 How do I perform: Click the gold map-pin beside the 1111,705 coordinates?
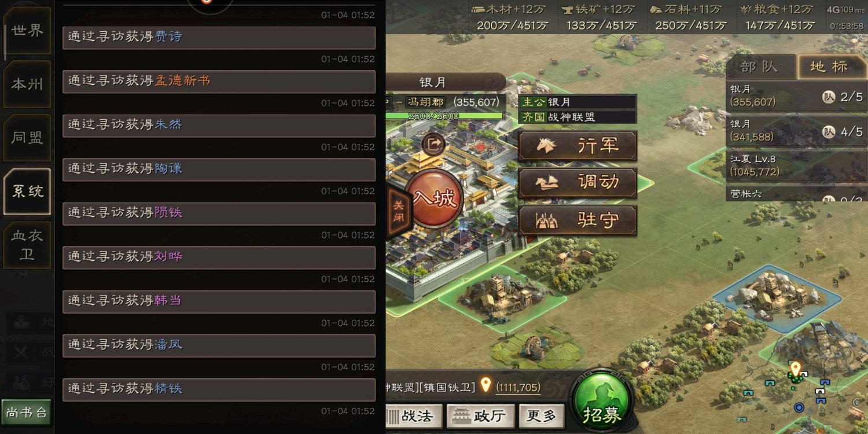(x=486, y=385)
